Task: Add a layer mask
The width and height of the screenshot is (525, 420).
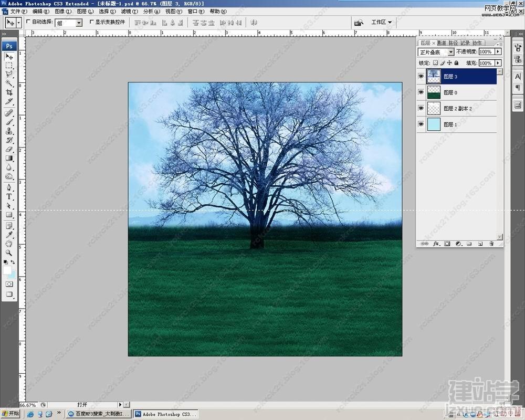Action: pyautogui.click(x=447, y=244)
